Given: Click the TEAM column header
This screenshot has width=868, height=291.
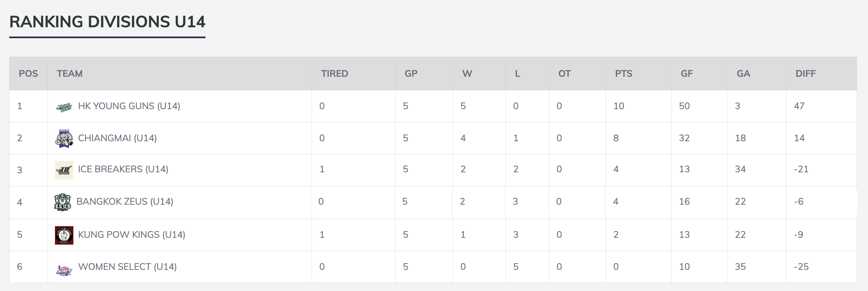Looking at the screenshot, I should [70, 74].
